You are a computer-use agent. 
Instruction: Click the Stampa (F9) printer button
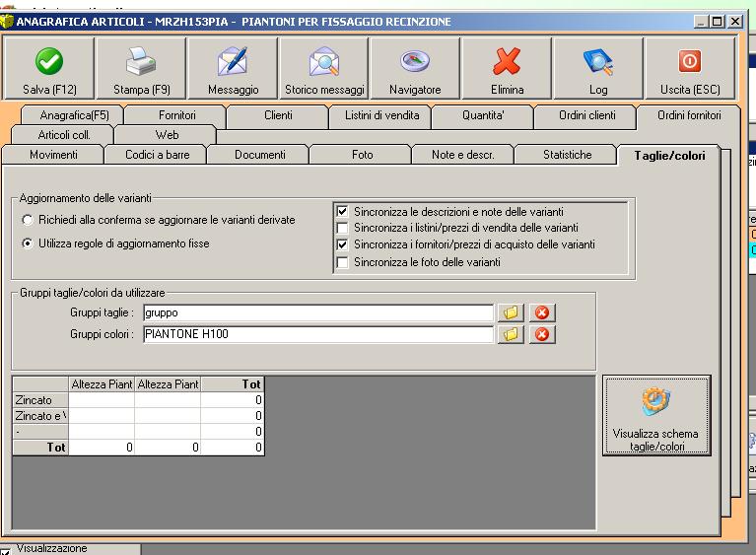[141, 68]
